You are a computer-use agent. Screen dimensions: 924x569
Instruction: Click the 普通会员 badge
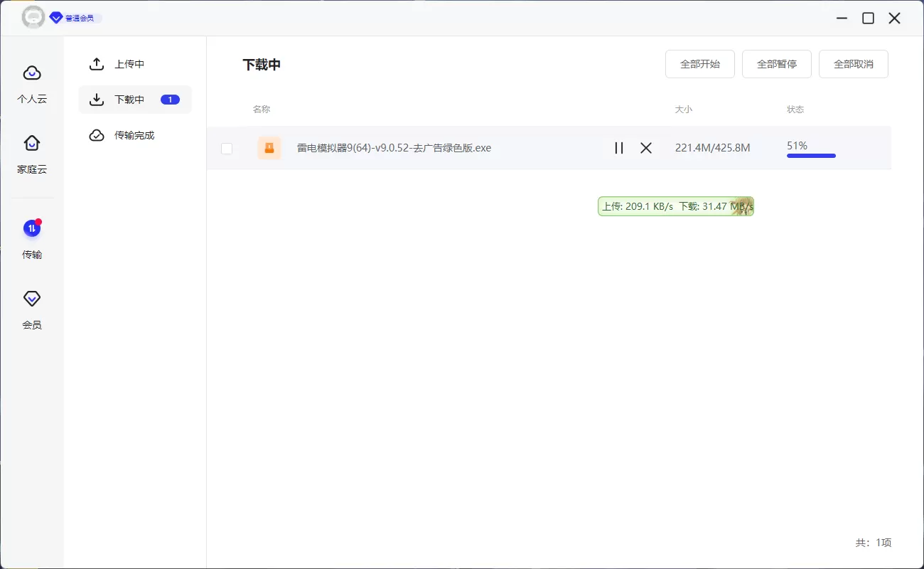(x=75, y=18)
